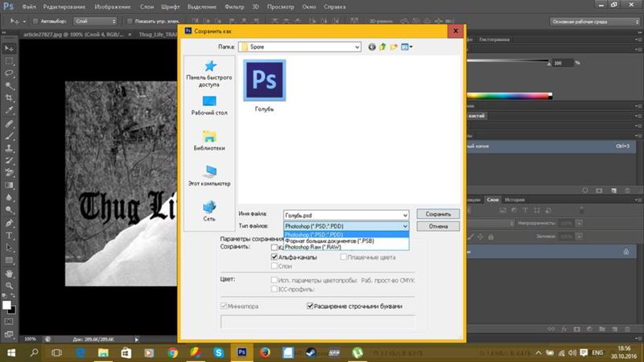Choose Photoshop Raw (*.RAW) format
This screenshot has height=362, width=644.
coord(346,247)
